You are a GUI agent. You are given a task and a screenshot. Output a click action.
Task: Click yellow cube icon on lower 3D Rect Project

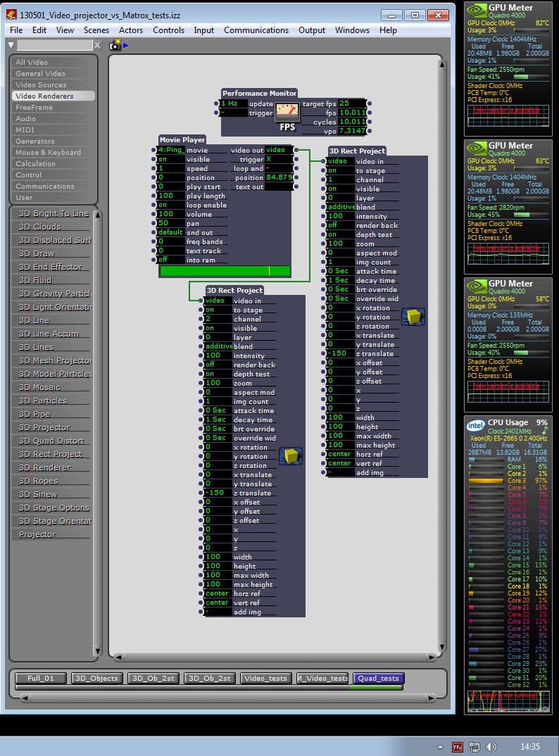pyautogui.click(x=290, y=455)
